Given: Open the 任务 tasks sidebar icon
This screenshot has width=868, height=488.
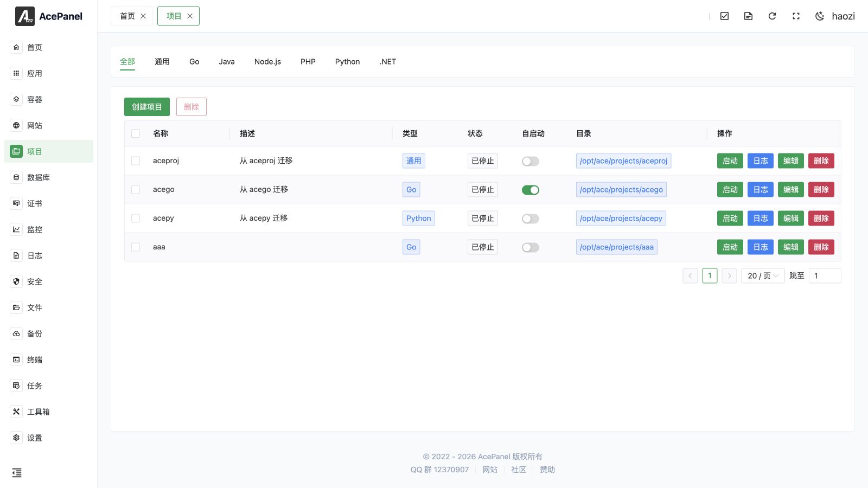Looking at the screenshot, I should pyautogui.click(x=16, y=386).
